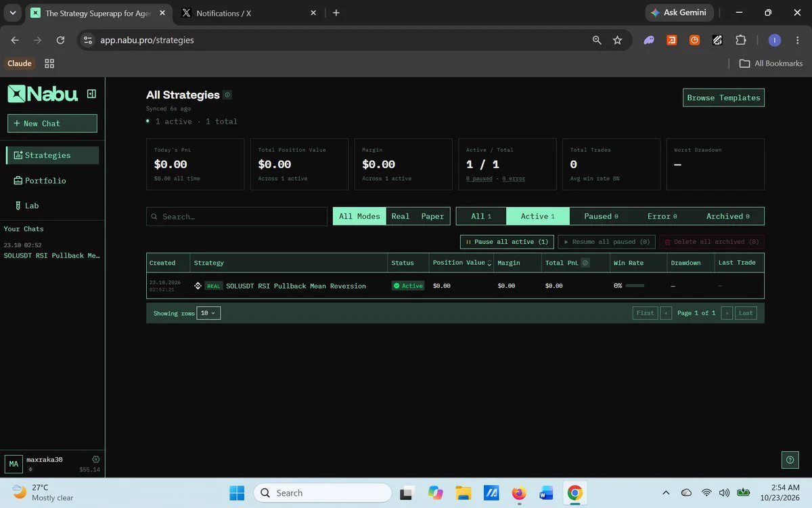The width and height of the screenshot is (812, 508).
Task: Collapse the Nabu sidebar panel icon
Action: [91, 94]
